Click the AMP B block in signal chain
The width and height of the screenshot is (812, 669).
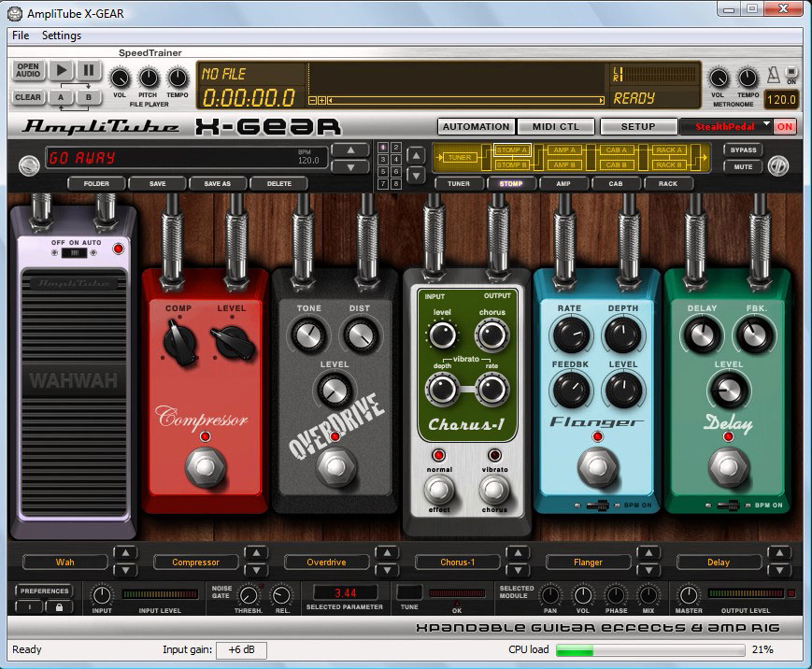[x=563, y=164]
